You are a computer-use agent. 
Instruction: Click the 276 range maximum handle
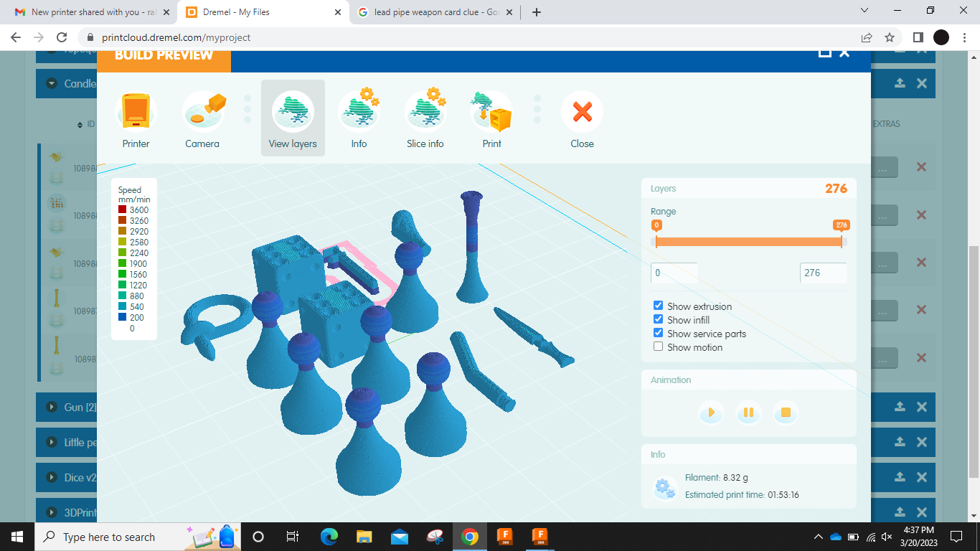click(842, 225)
